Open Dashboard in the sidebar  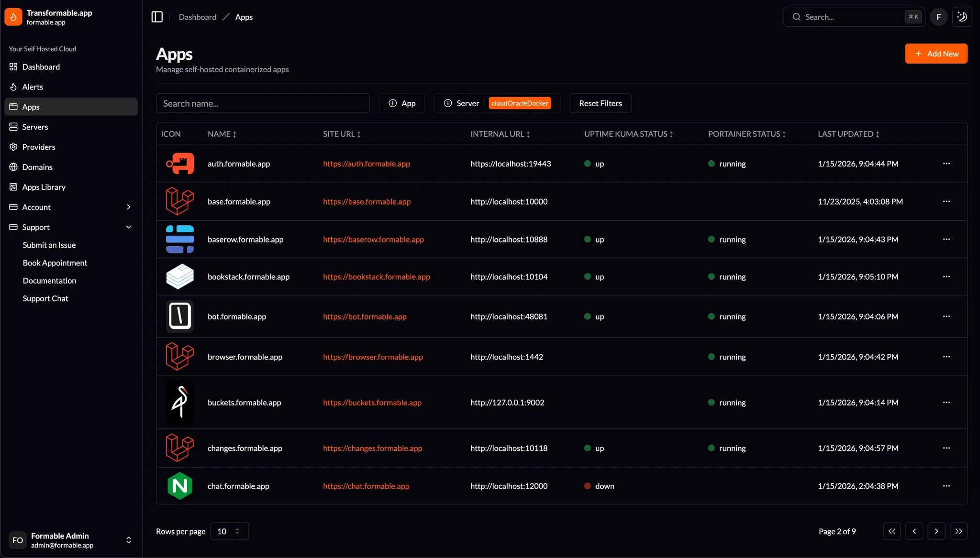71,67
